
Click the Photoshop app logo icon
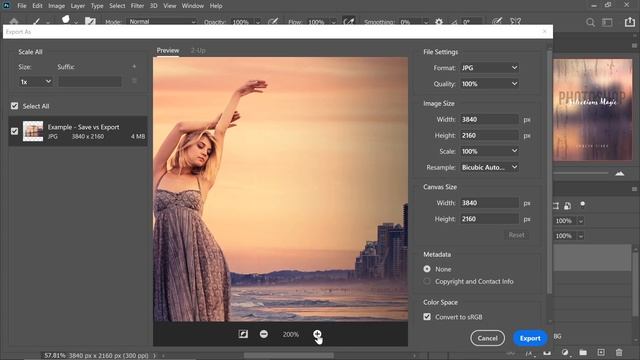[6, 5]
